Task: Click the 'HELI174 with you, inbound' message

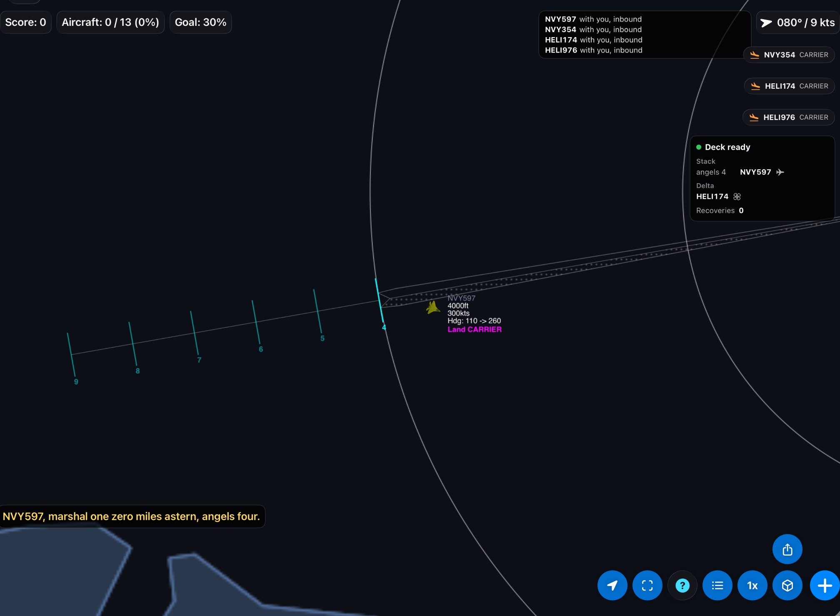Action: (x=594, y=40)
